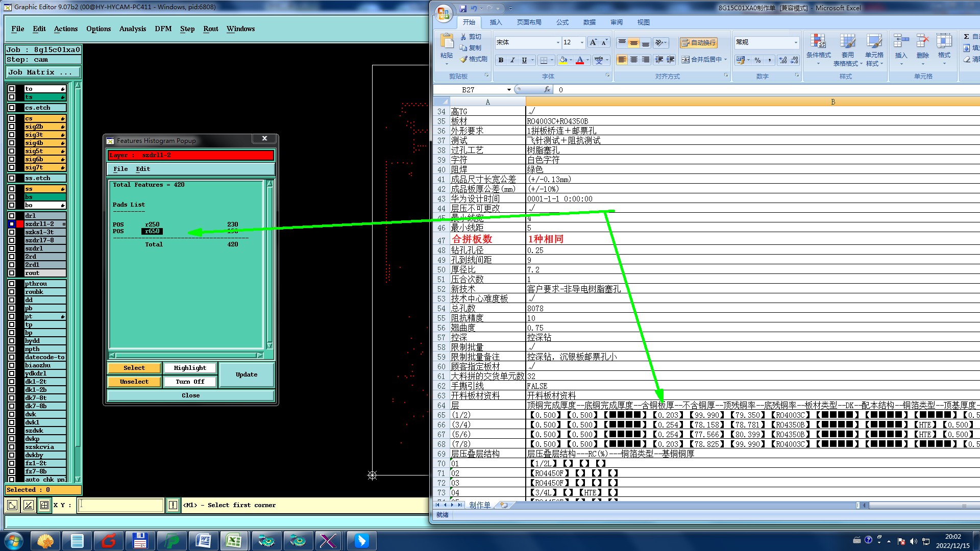Click the percent style icon
Image resolution: width=980 pixels, height=551 pixels.
tap(757, 60)
